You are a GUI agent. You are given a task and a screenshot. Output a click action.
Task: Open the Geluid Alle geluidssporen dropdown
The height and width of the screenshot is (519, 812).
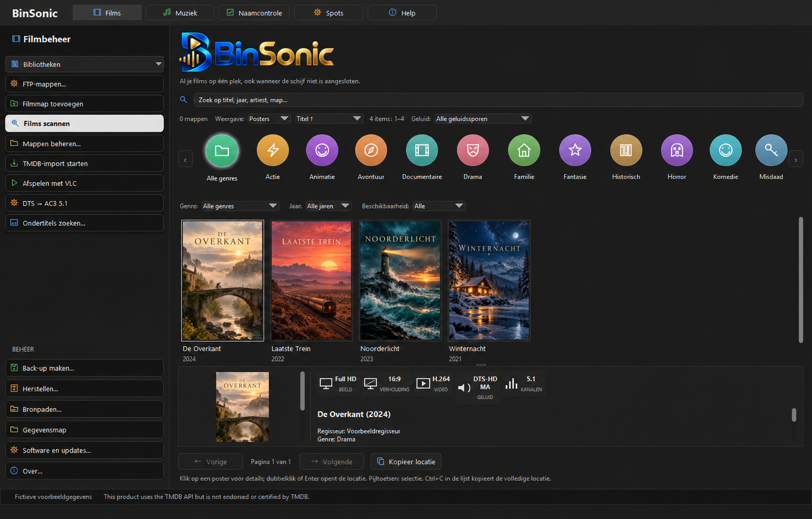pos(483,119)
